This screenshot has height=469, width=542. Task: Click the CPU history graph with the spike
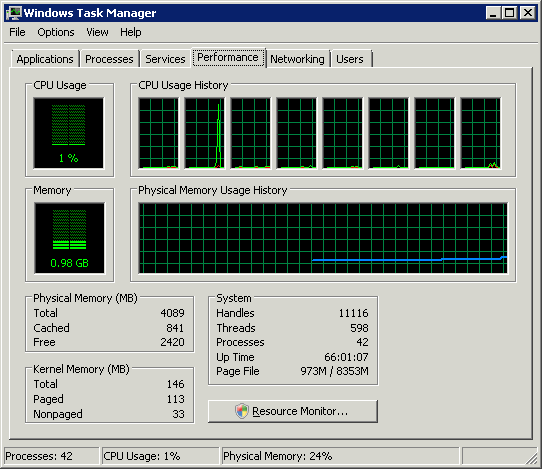pos(204,133)
